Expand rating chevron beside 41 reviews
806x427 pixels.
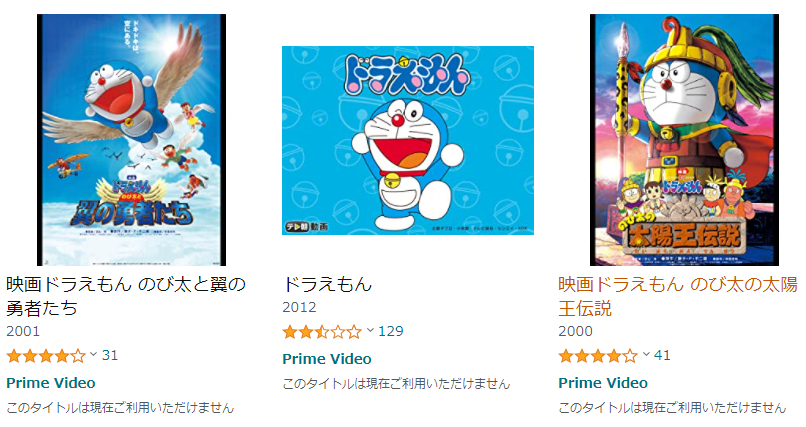[646, 354]
